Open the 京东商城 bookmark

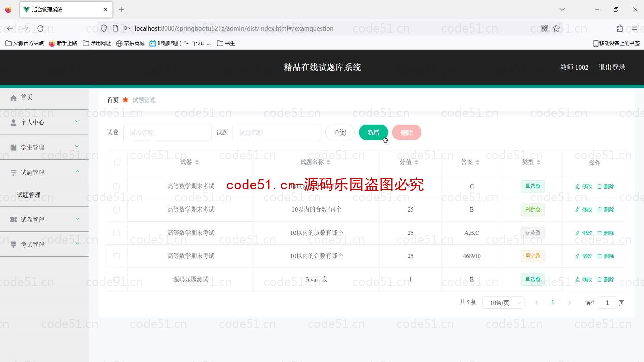click(130, 43)
